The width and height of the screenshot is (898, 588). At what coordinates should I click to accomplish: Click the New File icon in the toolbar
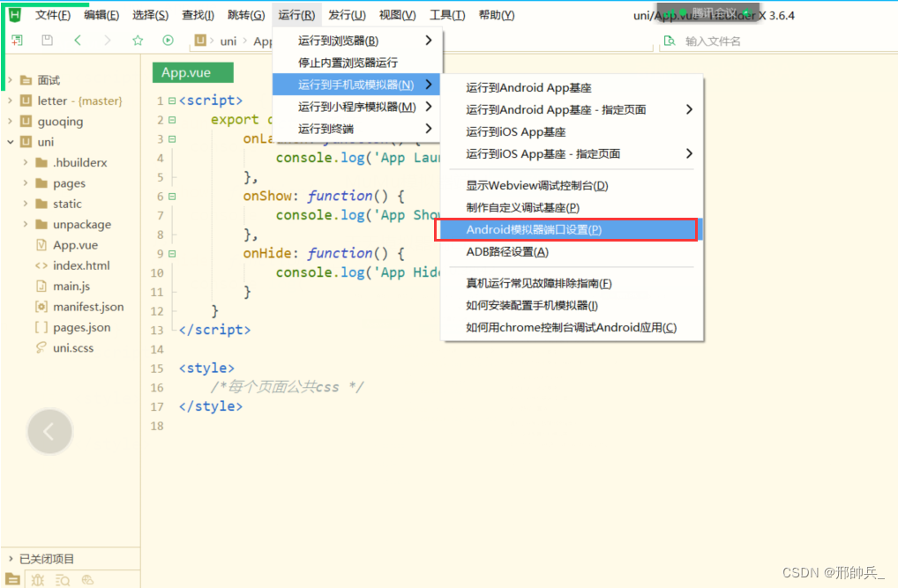(x=15, y=40)
